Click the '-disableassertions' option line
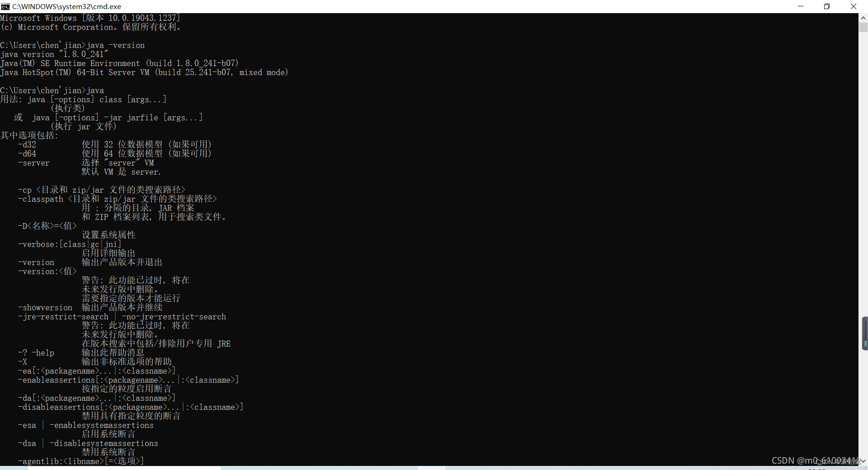 coord(131,407)
